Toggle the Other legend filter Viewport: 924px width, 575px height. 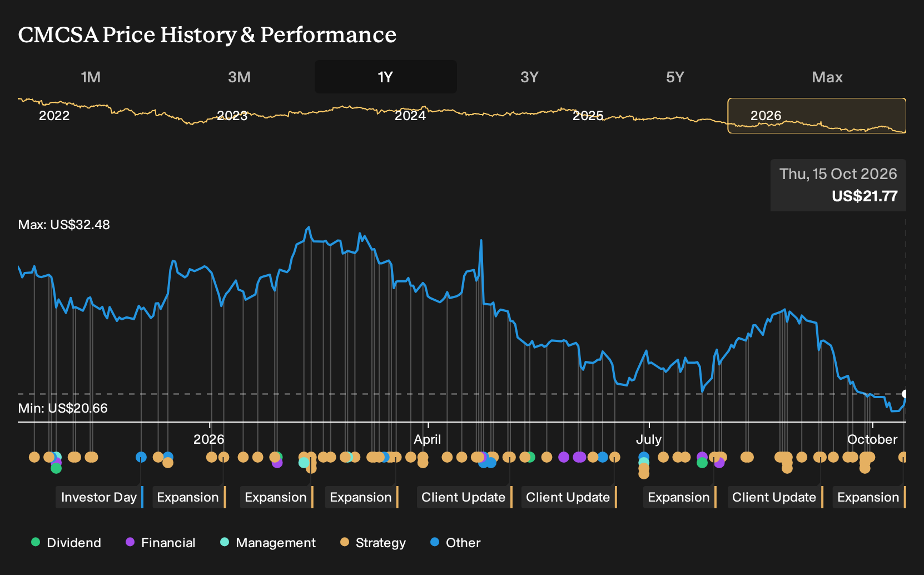pyautogui.click(x=455, y=543)
